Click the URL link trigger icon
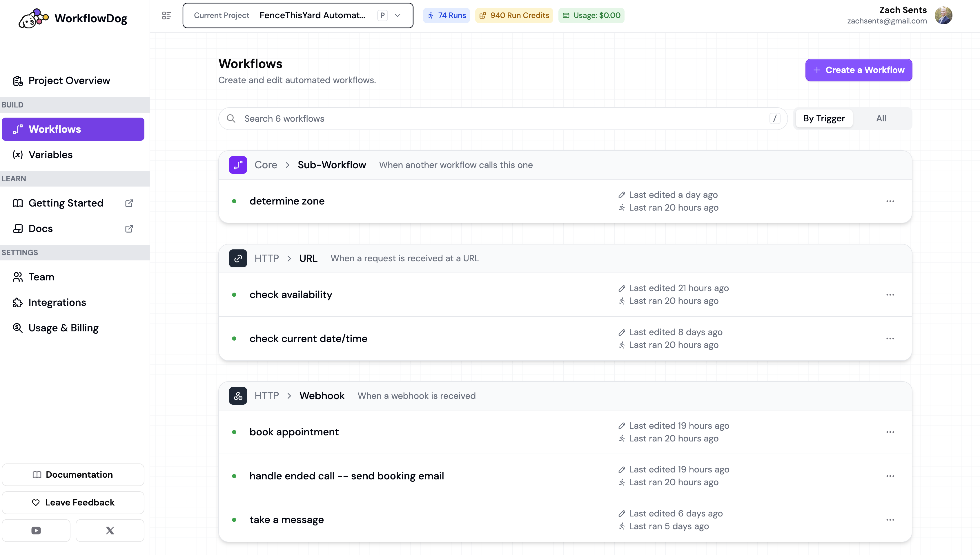Viewport: 980px width, 555px height. pos(238,258)
